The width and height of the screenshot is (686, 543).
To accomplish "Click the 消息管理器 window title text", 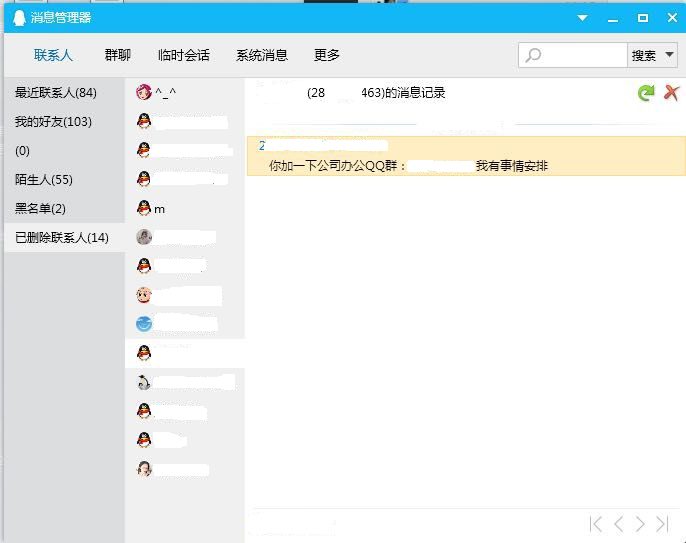I will 61,18.
